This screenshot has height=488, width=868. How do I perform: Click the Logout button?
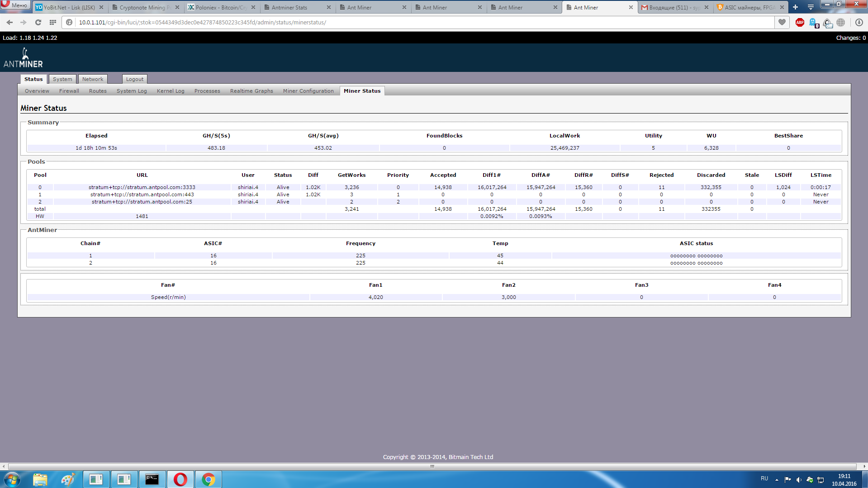point(134,79)
